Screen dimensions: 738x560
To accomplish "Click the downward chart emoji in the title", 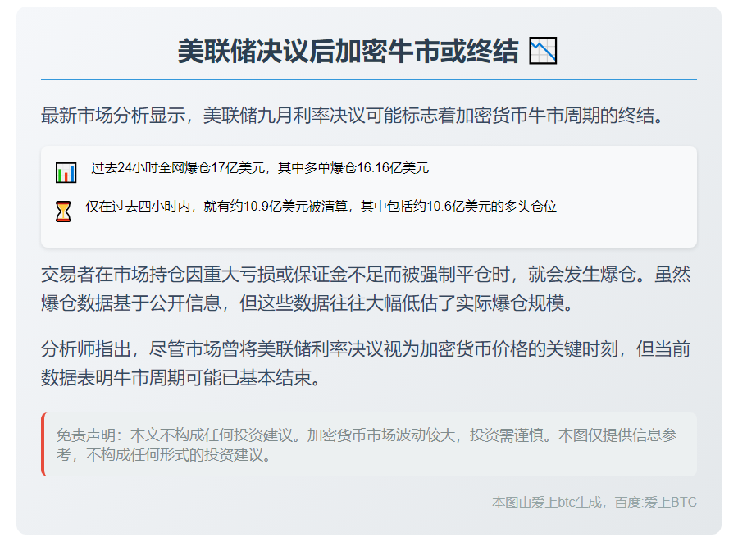I will [x=544, y=51].
